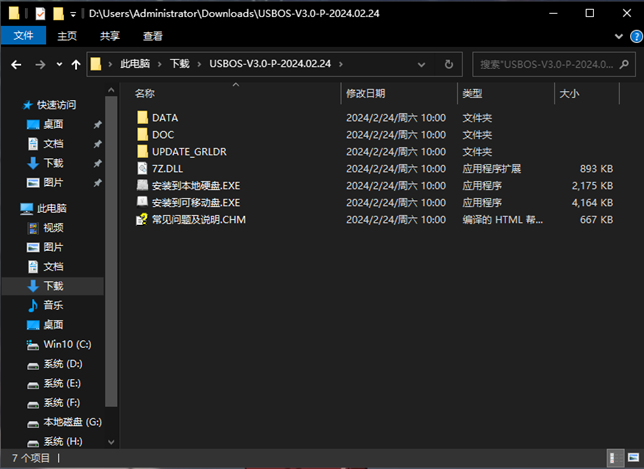Click the Back arrow navigation button
This screenshot has height=469, width=644.
coord(16,64)
